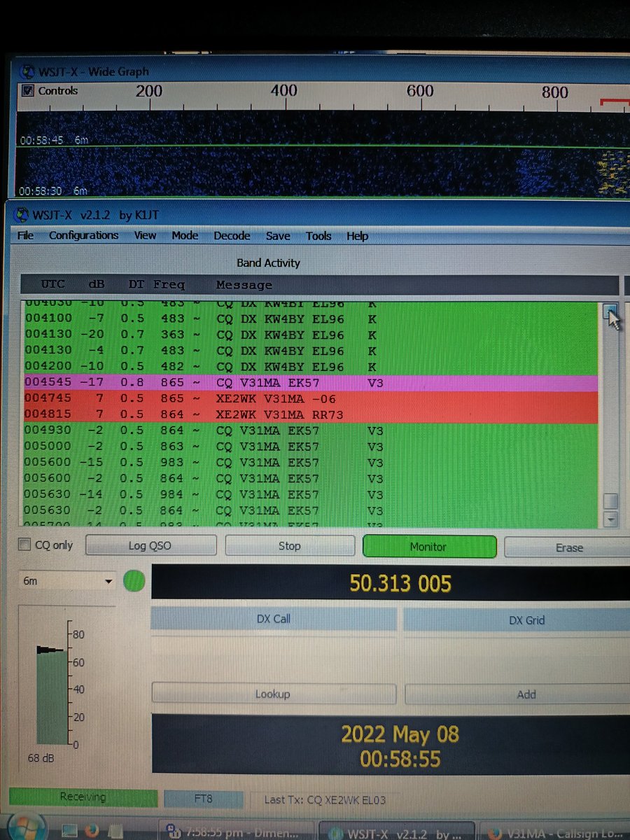The height and width of the screenshot is (840, 630).
Task: Click the Lookup button
Action: (x=273, y=694)
